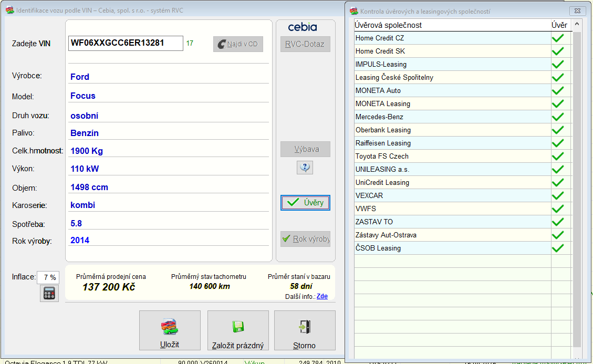The width and height of the screenshot is (593, 364).
Task: Click the Úvěry checkmark button
Action: pos(305,202)
